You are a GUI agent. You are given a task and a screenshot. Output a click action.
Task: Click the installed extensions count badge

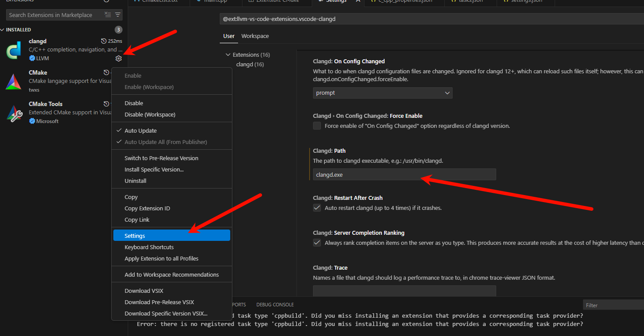(119, 30)
